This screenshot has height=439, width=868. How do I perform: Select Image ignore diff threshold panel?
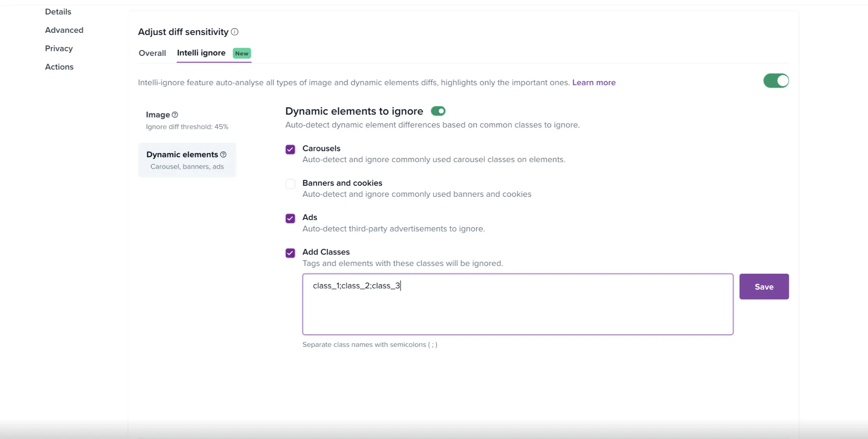187,120
